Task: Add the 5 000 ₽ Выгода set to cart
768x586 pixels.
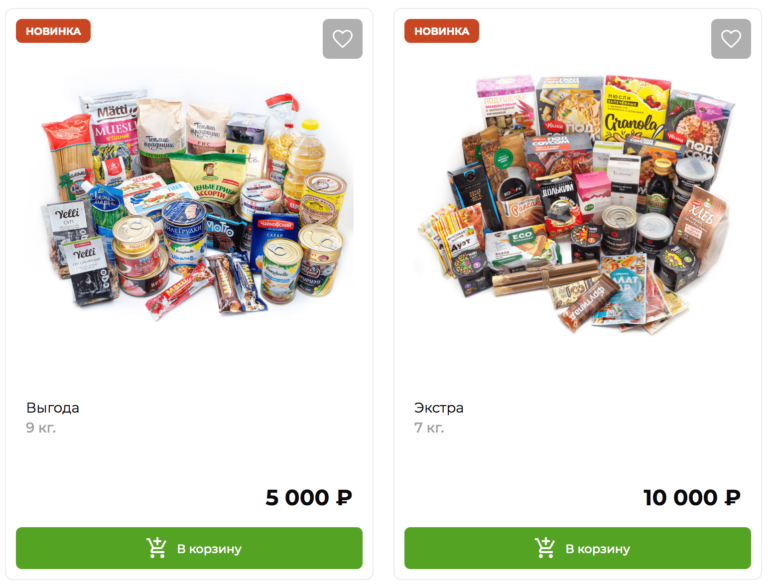Action: [189, 548]
